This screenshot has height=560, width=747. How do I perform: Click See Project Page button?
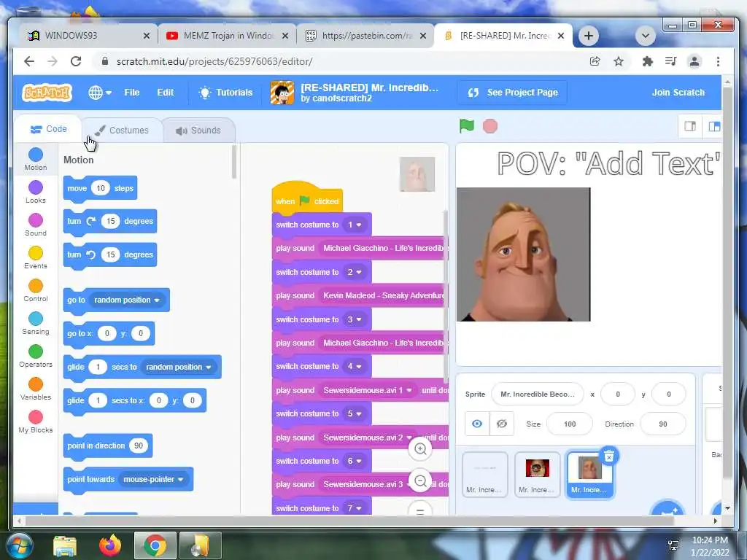tap(513, 93)
